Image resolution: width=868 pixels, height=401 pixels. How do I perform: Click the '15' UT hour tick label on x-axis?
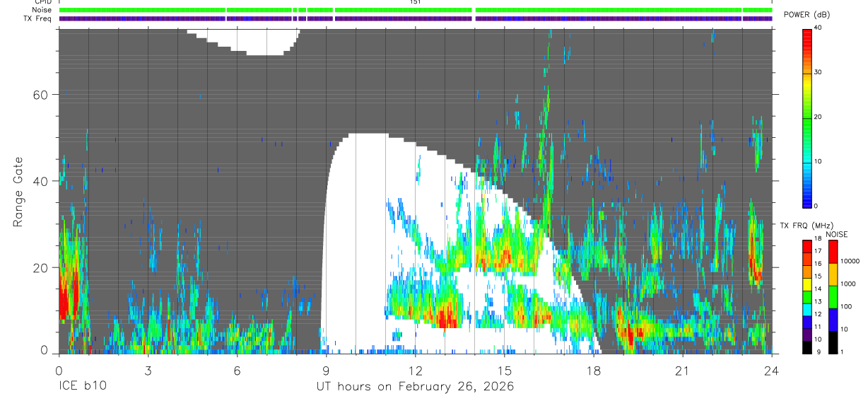coord(504,370)
